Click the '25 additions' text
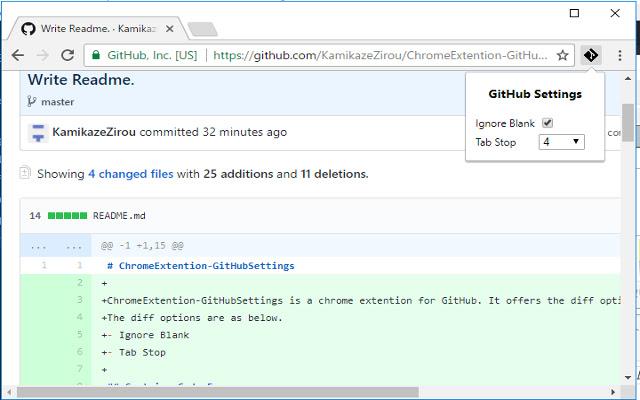640x400 pixels. (x=238, y=174)
